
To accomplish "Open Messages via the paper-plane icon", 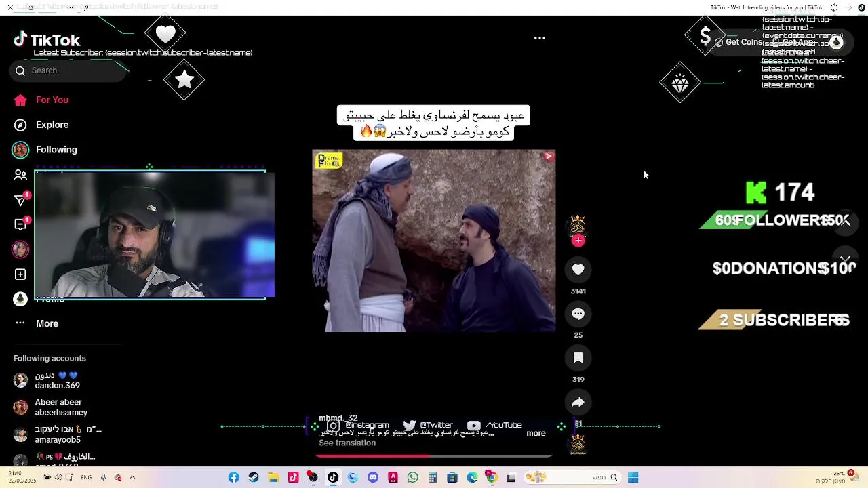I will point(20,200).
